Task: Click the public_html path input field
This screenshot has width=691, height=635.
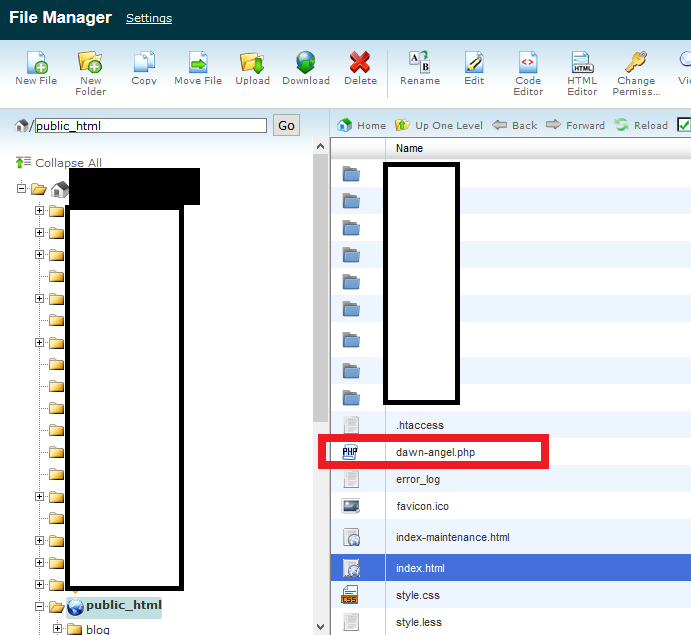Action: [151, 126]
